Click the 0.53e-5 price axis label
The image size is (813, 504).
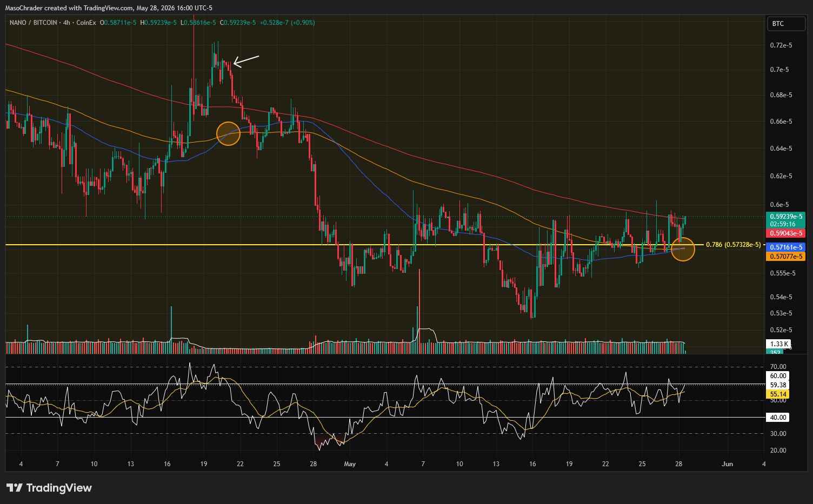tap(781, 313)
